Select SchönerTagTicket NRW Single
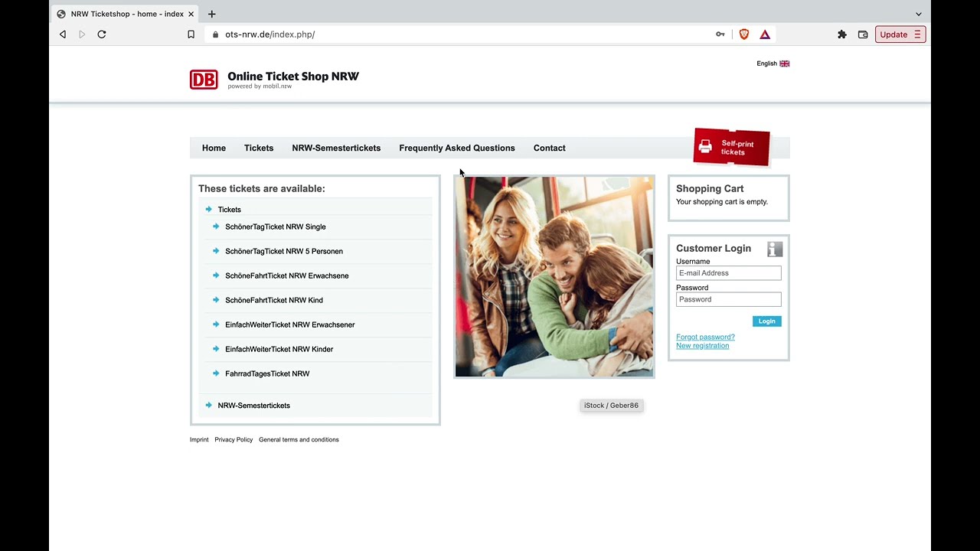The width and height of the screenshot is (980, 551). coord(276,227)
